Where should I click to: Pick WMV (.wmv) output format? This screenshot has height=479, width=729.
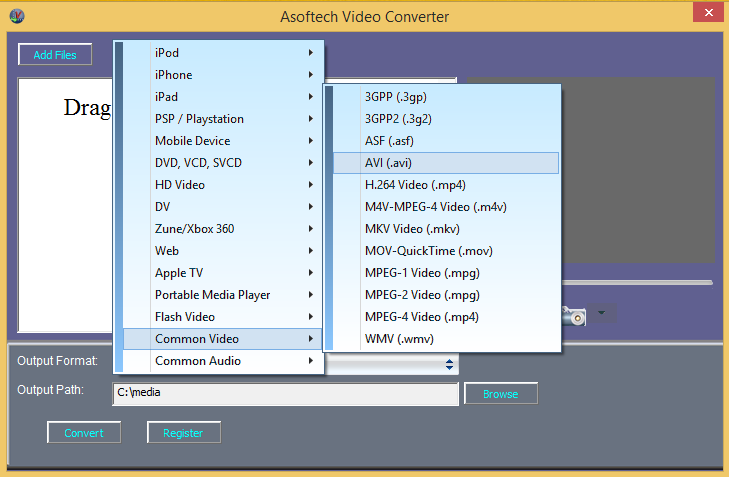[446, 339]
